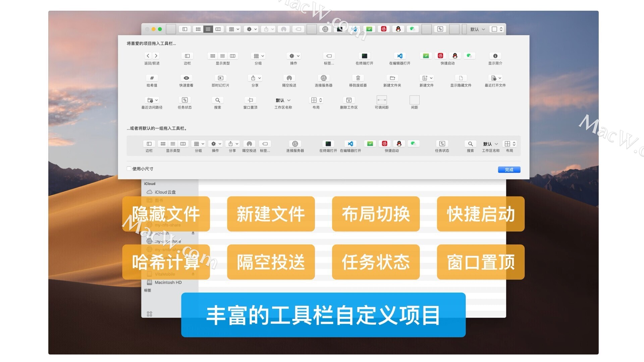Open the 最近访问路径 dropdown
Image resolution: width=644 pixels, height=362 pixels.
click(152, 100)
